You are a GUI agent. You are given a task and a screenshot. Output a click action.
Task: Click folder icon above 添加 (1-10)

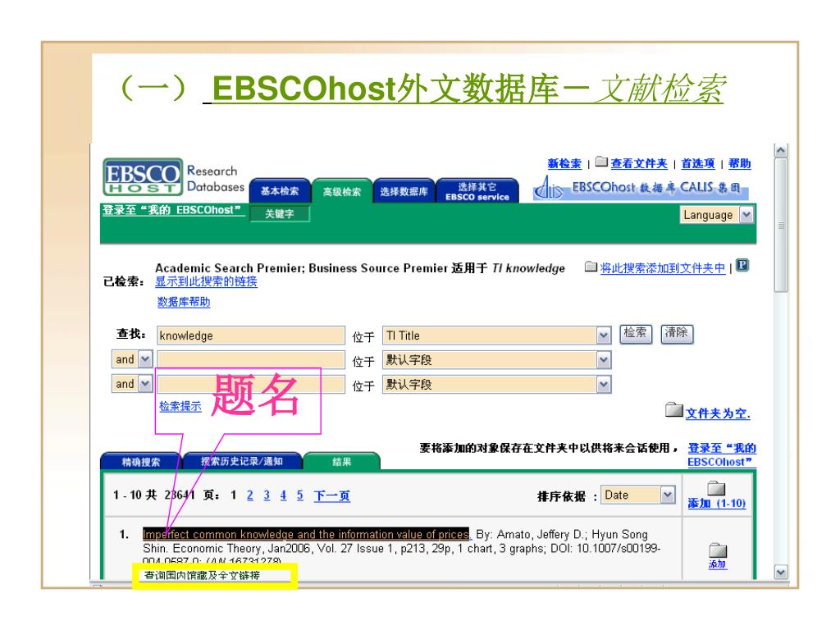coord(716,488)
